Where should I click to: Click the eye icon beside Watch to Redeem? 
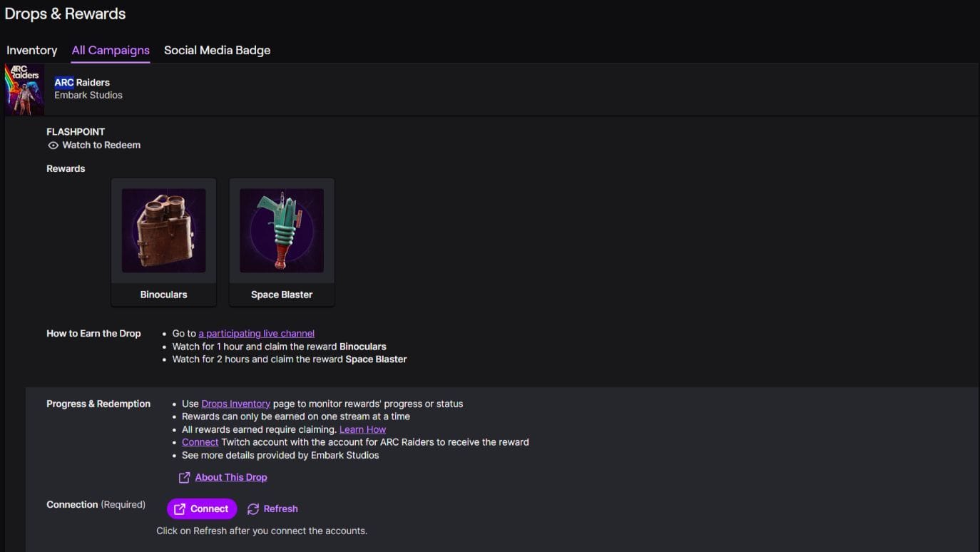point(53,145)
